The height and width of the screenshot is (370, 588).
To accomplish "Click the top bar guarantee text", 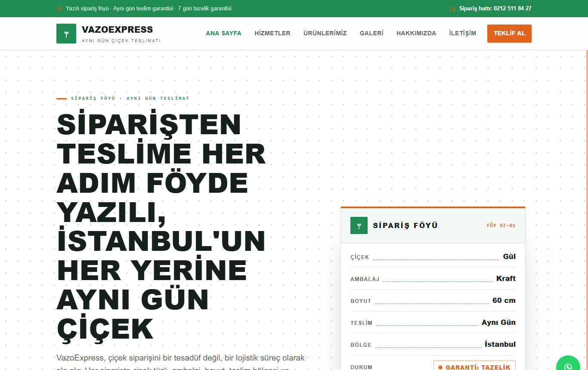I will [149, 8].
